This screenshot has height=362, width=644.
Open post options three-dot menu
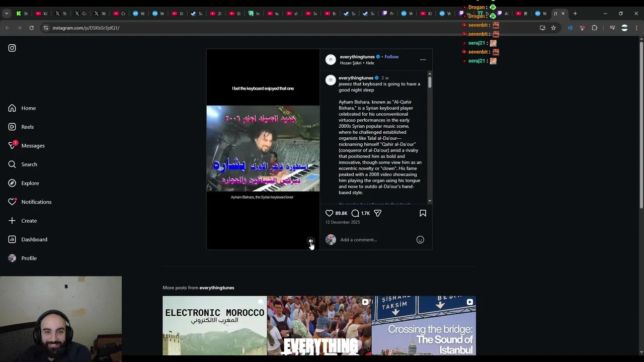tap(423, 60)
